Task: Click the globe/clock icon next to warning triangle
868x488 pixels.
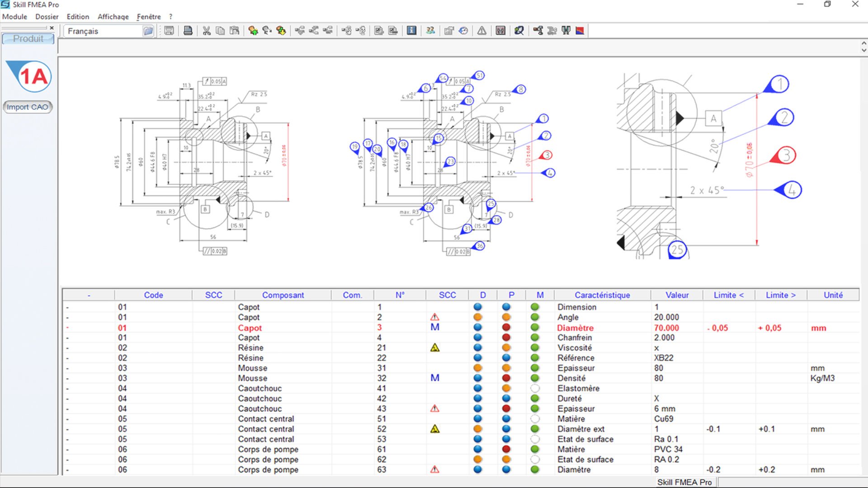Action: pyautogui.click(x=463, y=31)
